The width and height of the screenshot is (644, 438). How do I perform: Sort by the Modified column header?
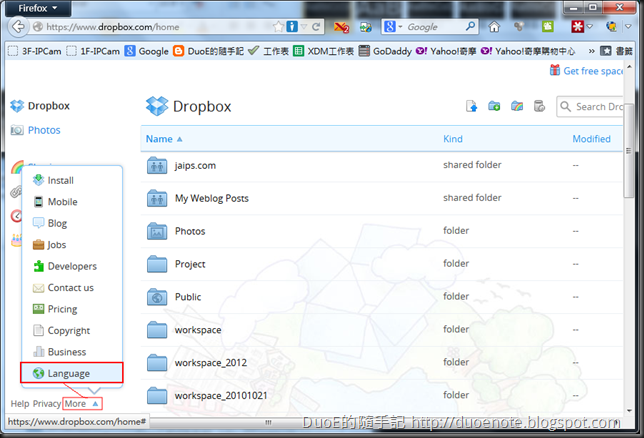(x=591, y=139)
